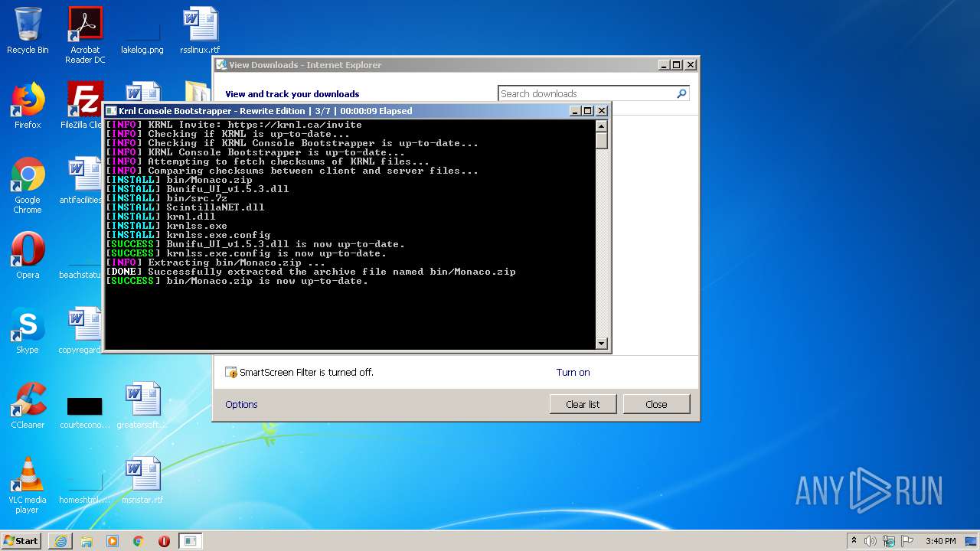Maximize the View Downloads window
Screen dimensions: 980x551
point(677,65)
